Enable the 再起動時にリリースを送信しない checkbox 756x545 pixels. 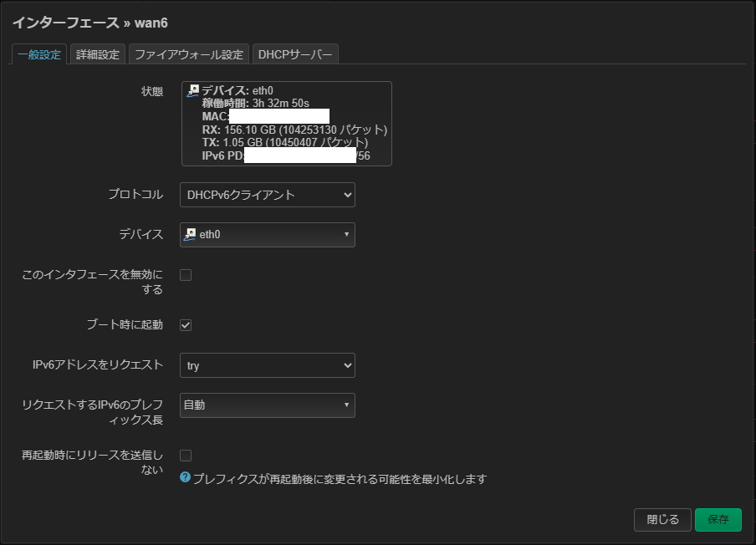[x=186, y=456]
